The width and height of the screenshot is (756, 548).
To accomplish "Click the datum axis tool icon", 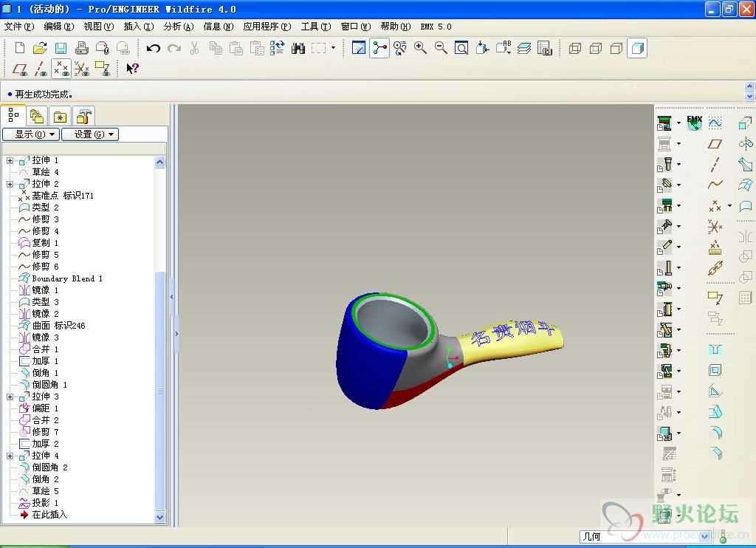I will pyautogui.click(x=715, y=165).
